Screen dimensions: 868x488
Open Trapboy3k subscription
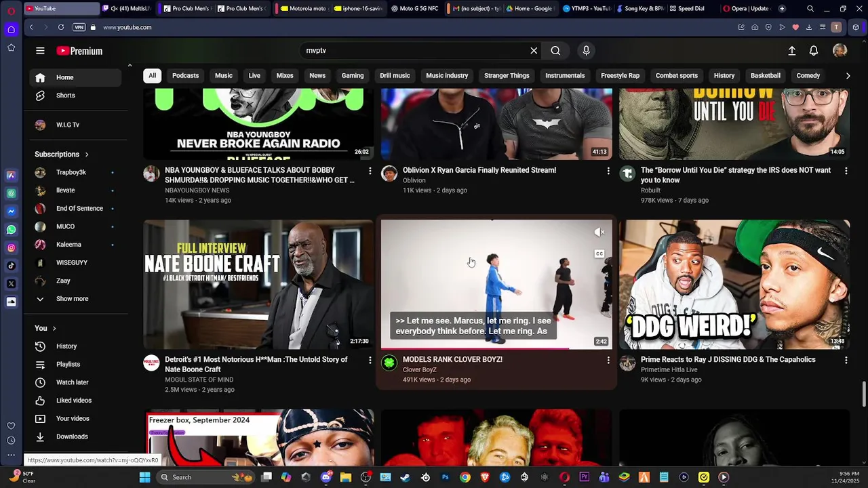click(x=75, y=172)
